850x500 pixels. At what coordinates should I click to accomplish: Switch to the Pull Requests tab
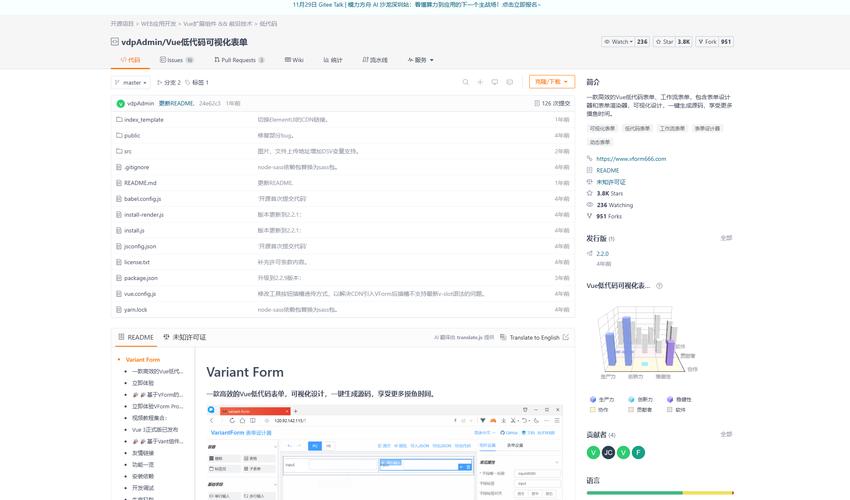tap(238, 60)
